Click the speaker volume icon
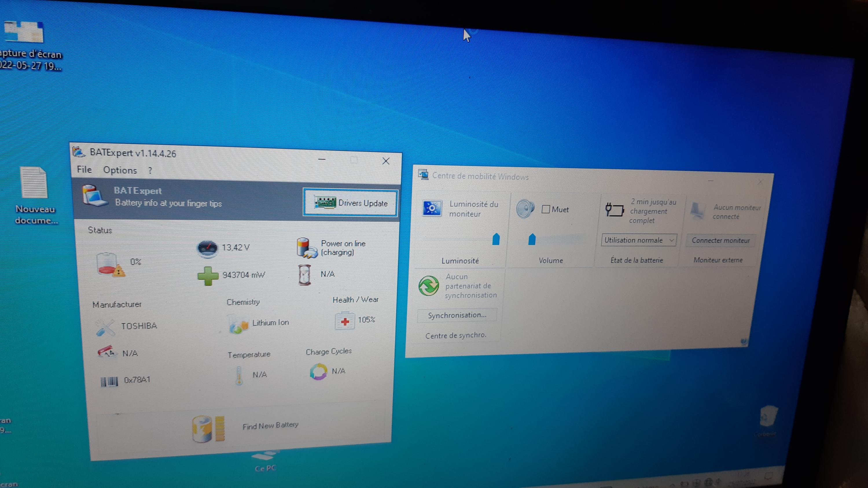The height and width of the screenshot is (488, 868). tap(525, 209)
